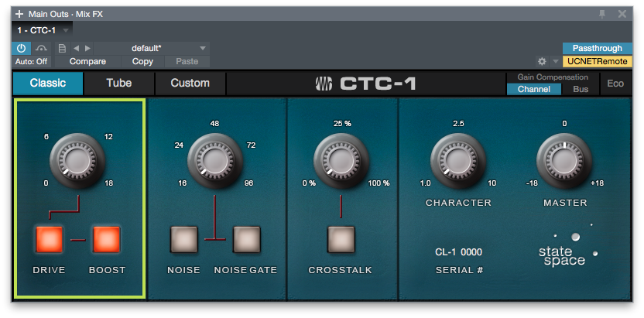Click the Paste button
The width and height of the screenshot is (644, 318).
[x=187, y=62]
